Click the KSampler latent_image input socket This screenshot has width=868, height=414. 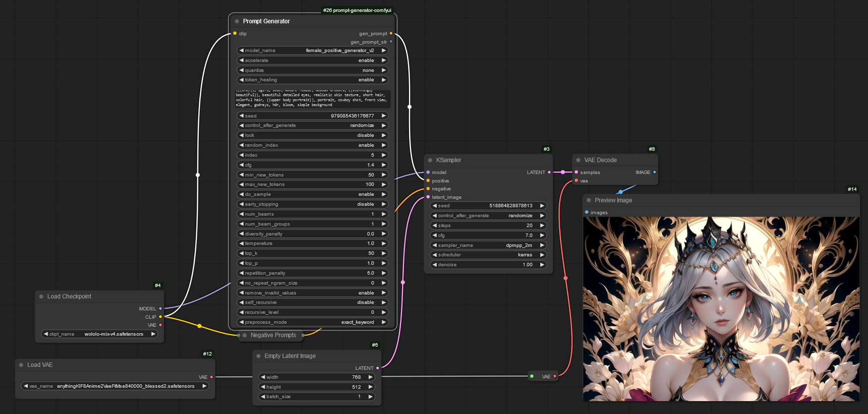click(x=428, y=197)
